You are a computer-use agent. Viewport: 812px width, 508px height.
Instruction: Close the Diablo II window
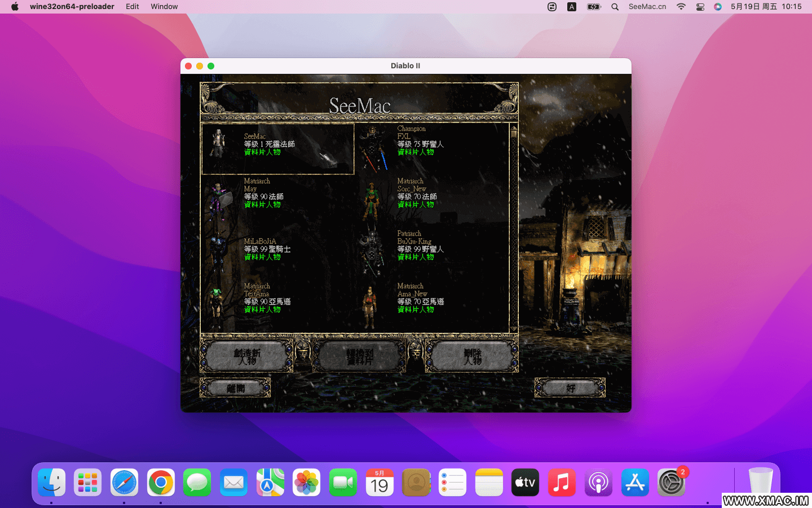coord(188,66)
